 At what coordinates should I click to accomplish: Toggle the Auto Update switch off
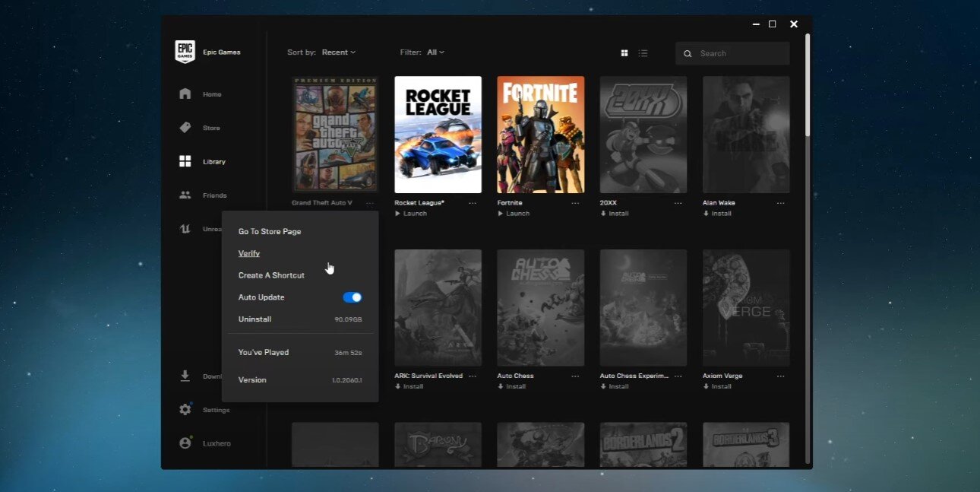pos(352,297)
